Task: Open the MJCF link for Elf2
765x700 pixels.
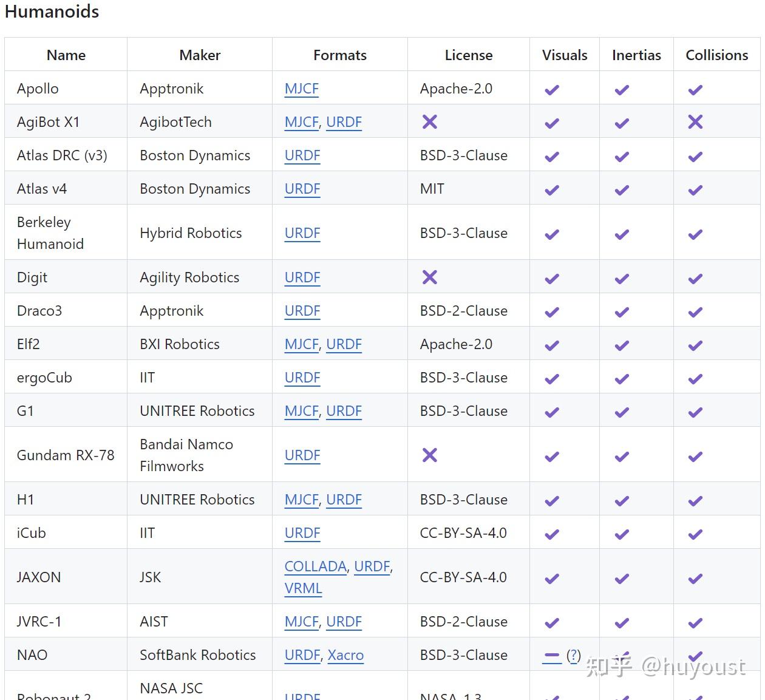Action: point(302,344)
